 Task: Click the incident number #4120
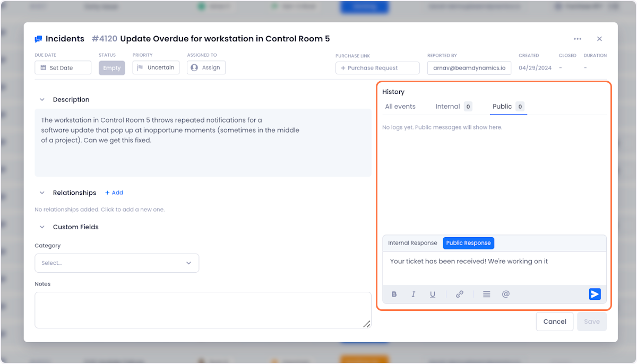(x=105, y=39)
